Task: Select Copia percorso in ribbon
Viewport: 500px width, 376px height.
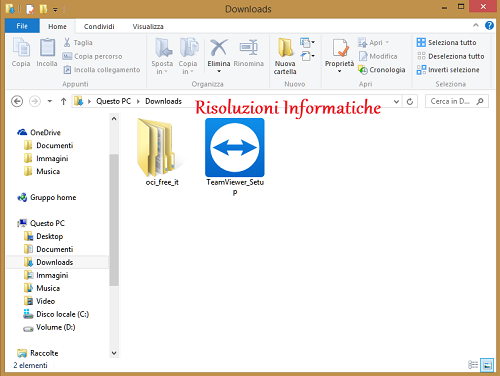Action: click(x=92, y=56)
